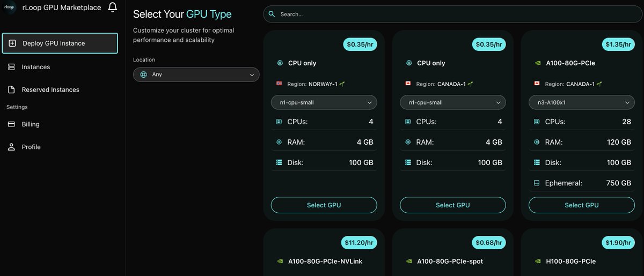Click the 750 GB Ephemeral value

tap(618, 183)
